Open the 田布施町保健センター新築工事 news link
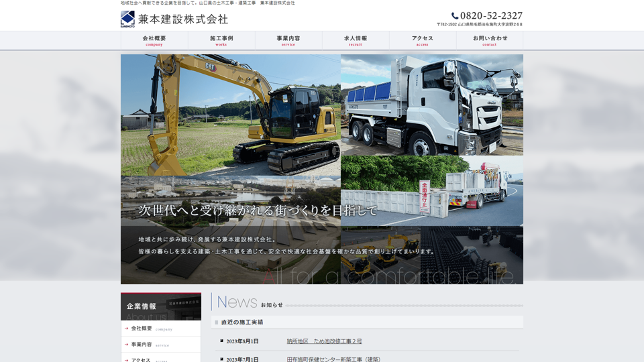Screen dimensions: 644x362 click(333, 359)
